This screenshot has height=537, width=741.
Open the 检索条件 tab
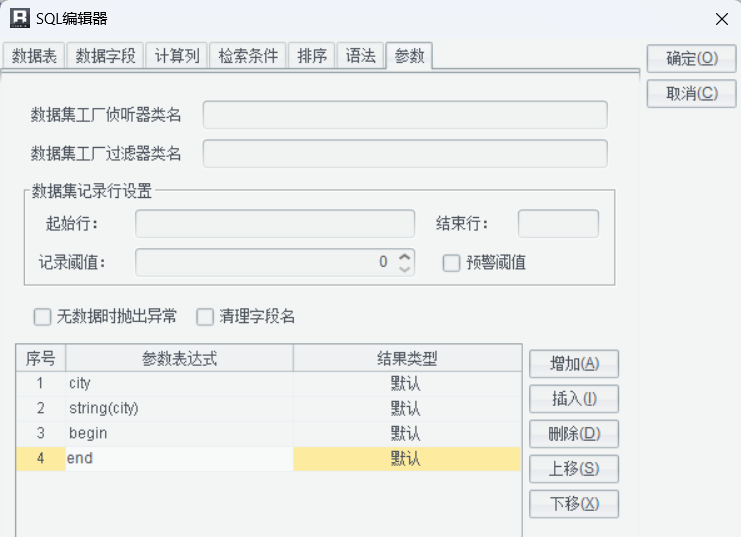pos(249,56)
